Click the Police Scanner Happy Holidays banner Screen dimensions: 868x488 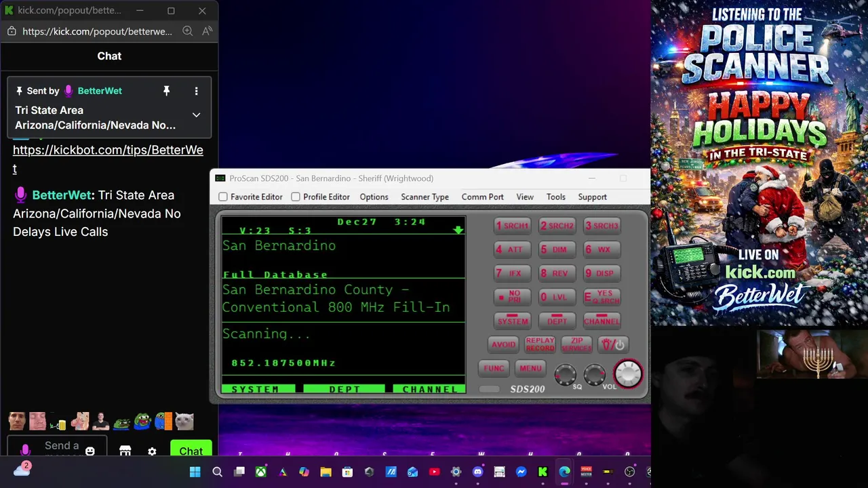pyautogui.click(x=759, y=163)
